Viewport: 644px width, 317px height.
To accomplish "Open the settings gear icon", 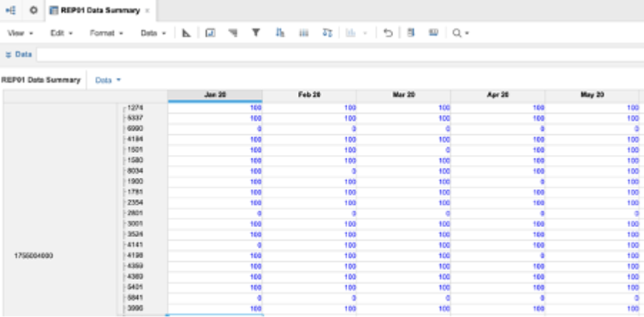I will 34,10.
